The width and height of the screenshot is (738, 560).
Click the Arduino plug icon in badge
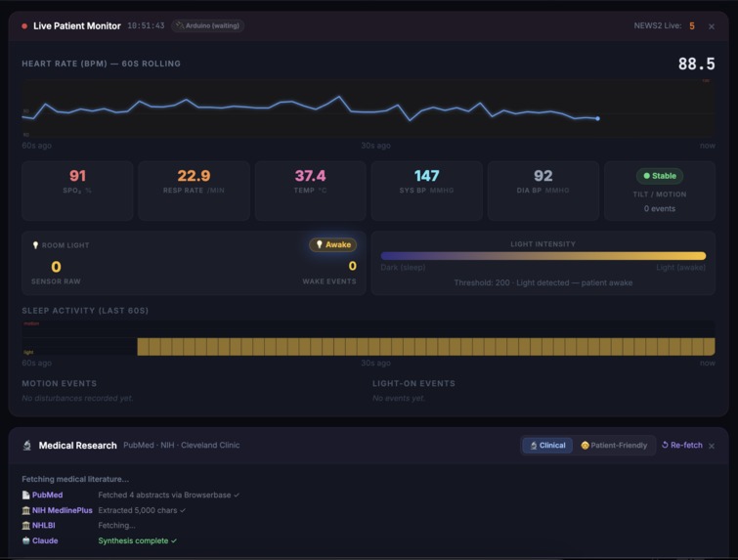pyautogui.click(x=179, y=25)
